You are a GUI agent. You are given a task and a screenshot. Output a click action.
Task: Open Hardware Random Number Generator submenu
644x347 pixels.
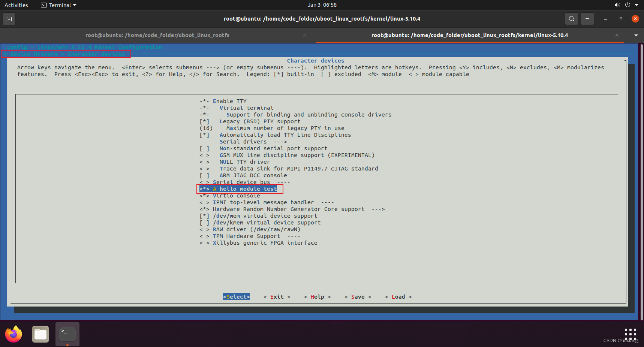coord(292,209)
